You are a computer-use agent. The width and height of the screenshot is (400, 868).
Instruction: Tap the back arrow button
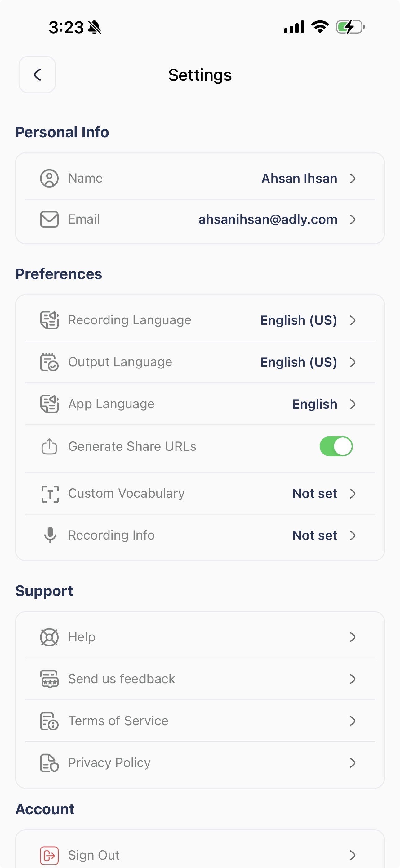point(37,75)
